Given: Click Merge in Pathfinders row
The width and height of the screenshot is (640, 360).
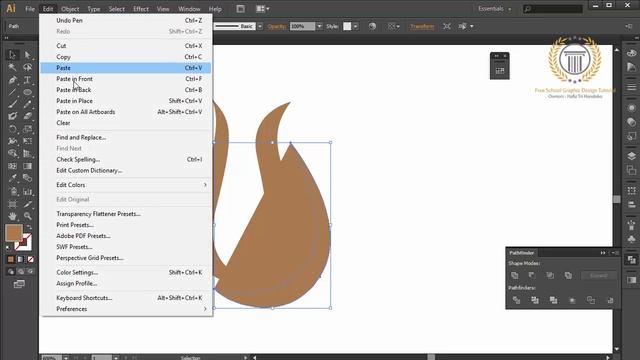Looking at the screenshot, I should pos(553,300).
